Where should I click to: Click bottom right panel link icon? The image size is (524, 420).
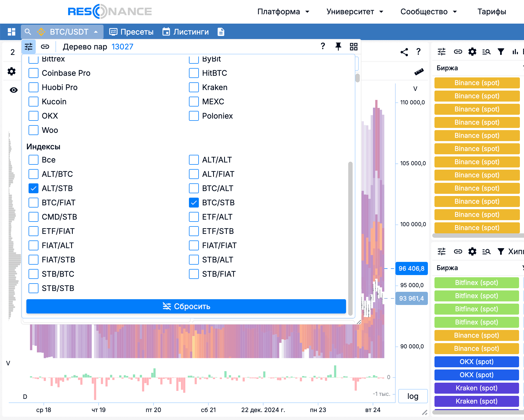[x=458, y=251]
